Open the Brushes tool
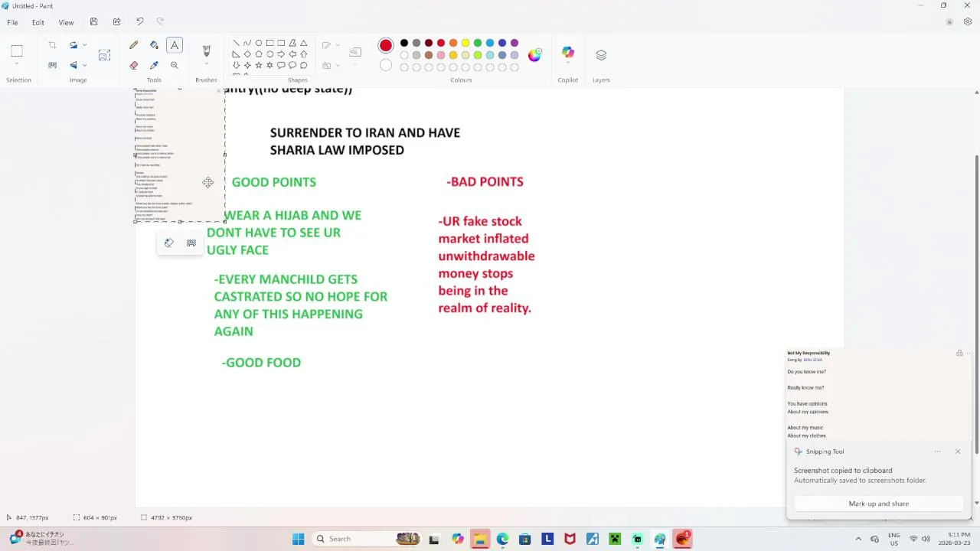Viewport: 980px width, 551px height. click(x=206, y=51)
